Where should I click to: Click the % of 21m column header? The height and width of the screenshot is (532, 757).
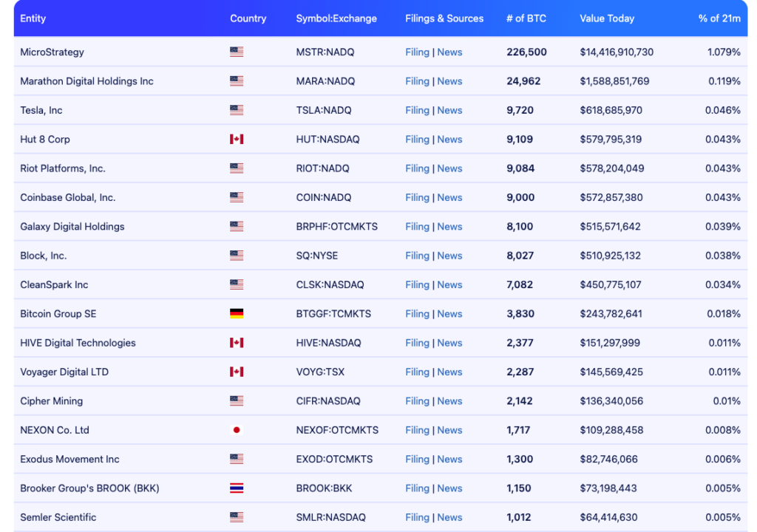pos(719,18)
